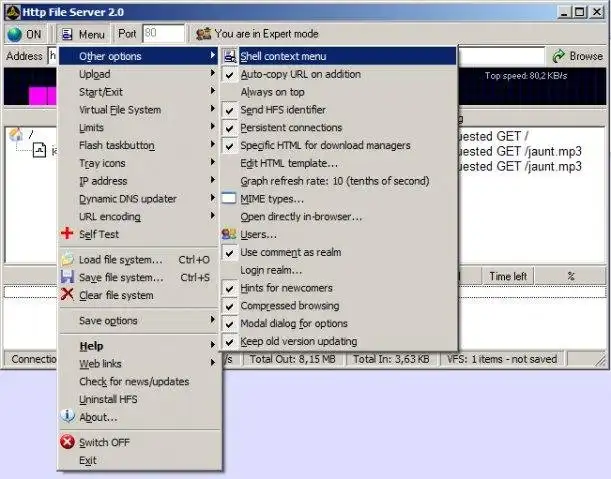Toggle Send HFS identifier
The image size is (611, 479).
[338, 110]
